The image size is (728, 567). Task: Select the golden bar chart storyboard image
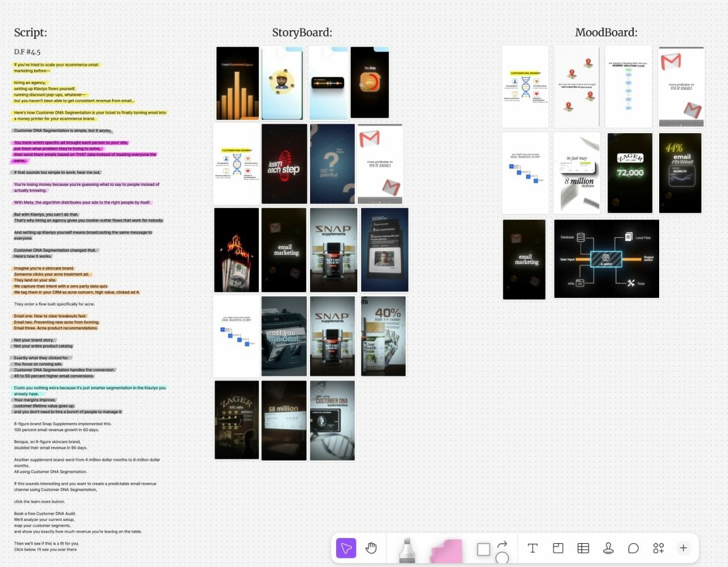(237, 84)
